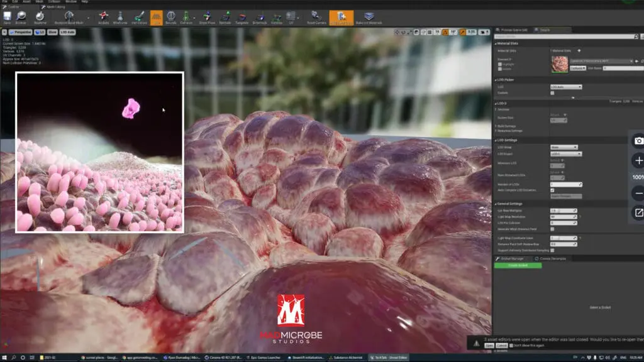
Task: Open the material asset name dropdown
Action: [601, 61]
